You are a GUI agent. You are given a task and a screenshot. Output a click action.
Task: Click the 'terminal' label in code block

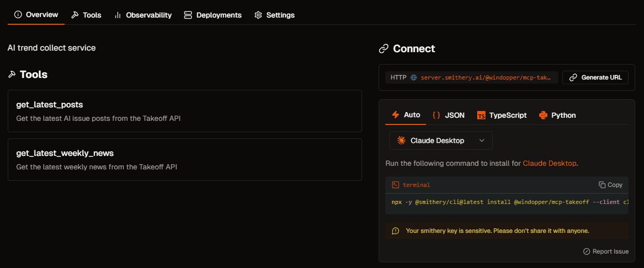click(416, 185)
